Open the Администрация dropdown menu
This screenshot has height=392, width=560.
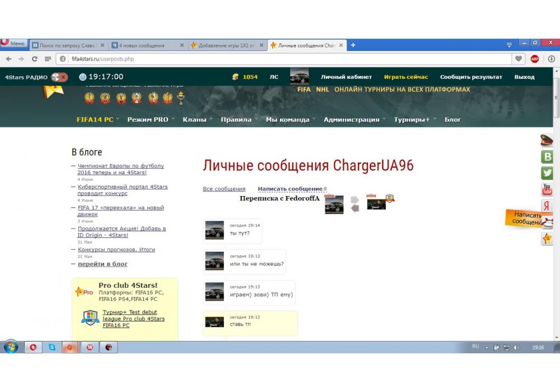353,119
